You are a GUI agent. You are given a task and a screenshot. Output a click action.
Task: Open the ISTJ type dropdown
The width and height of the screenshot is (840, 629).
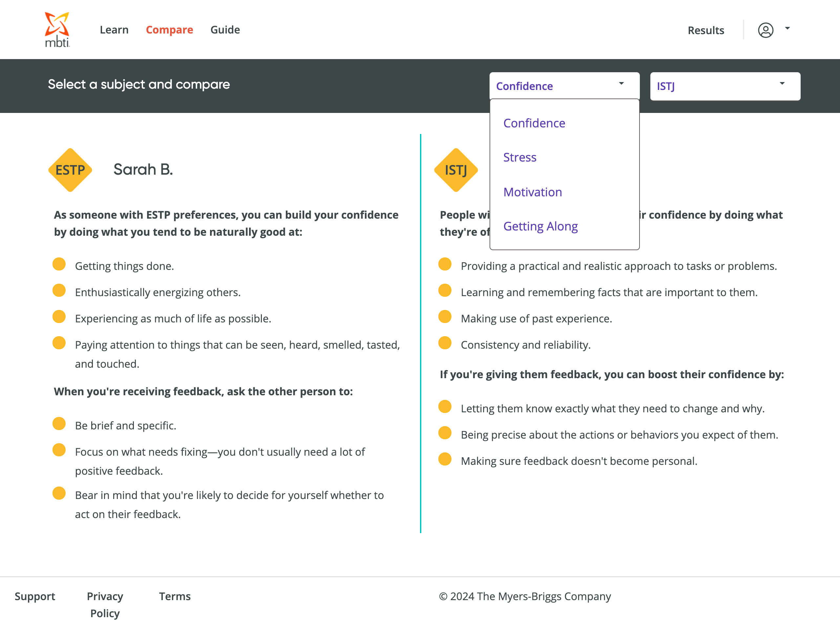point(724,86)
